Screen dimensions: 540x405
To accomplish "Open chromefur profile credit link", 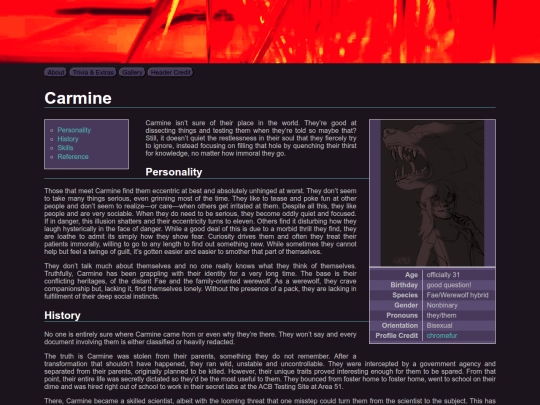I will [x=442, y=335].
